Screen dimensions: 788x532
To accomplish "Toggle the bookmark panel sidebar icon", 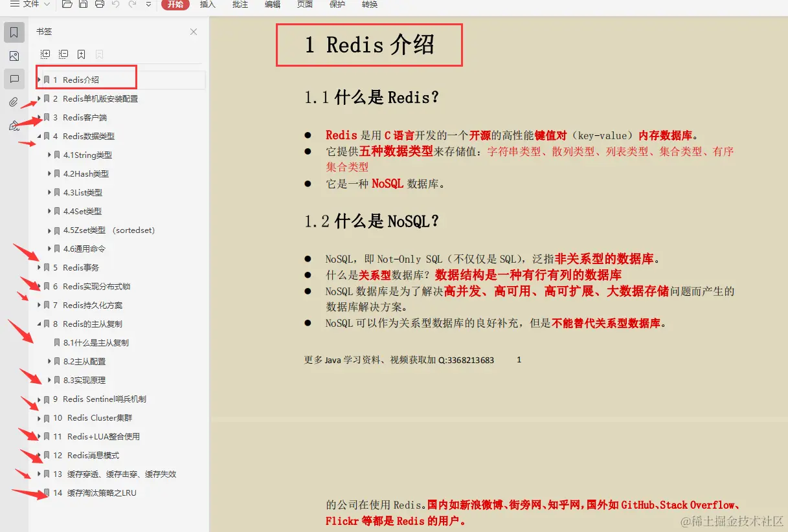I will click(14, 32).
